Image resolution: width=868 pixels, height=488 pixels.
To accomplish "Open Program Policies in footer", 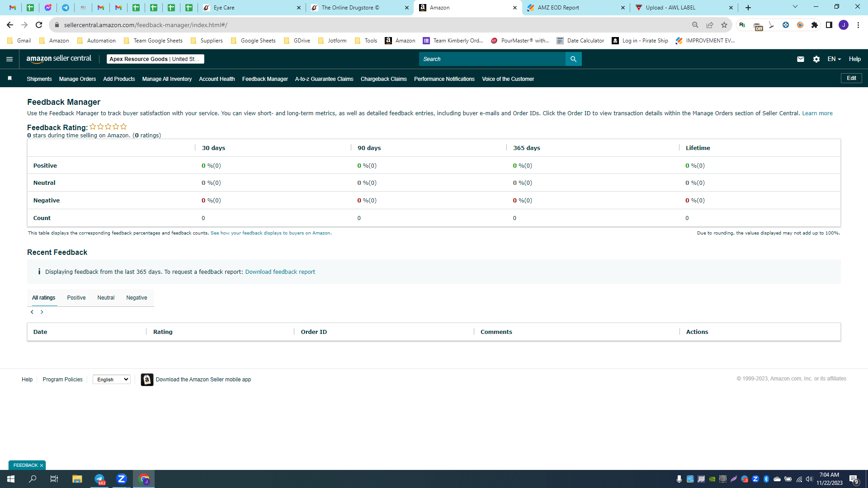I will [x=63, y=380].
